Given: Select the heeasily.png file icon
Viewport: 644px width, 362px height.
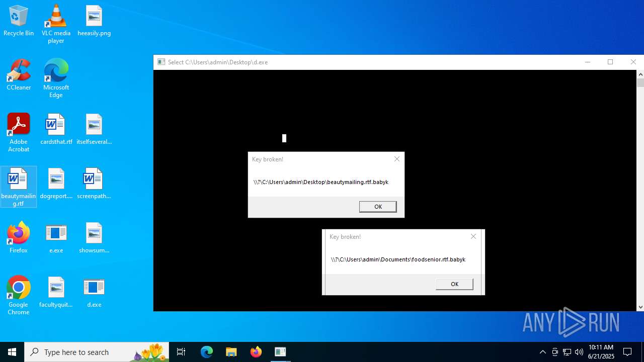Looking at the screenshot, I should pos(94,21).
